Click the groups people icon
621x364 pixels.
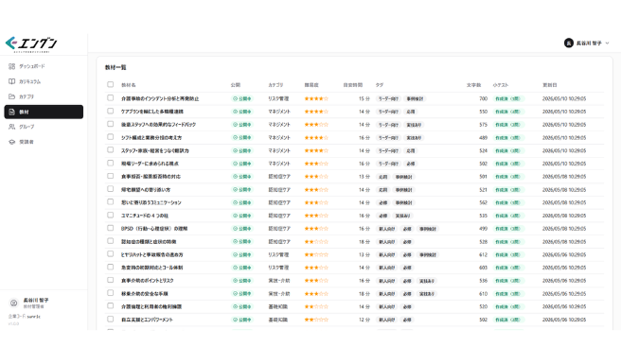pyautogui.click(x=12, y=127)
